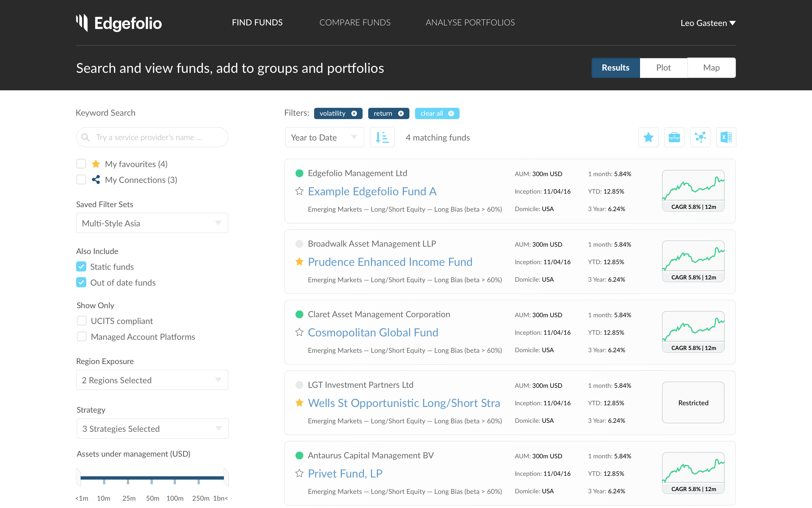Uncheck Out of date funds checkbox

coord(81,283)
